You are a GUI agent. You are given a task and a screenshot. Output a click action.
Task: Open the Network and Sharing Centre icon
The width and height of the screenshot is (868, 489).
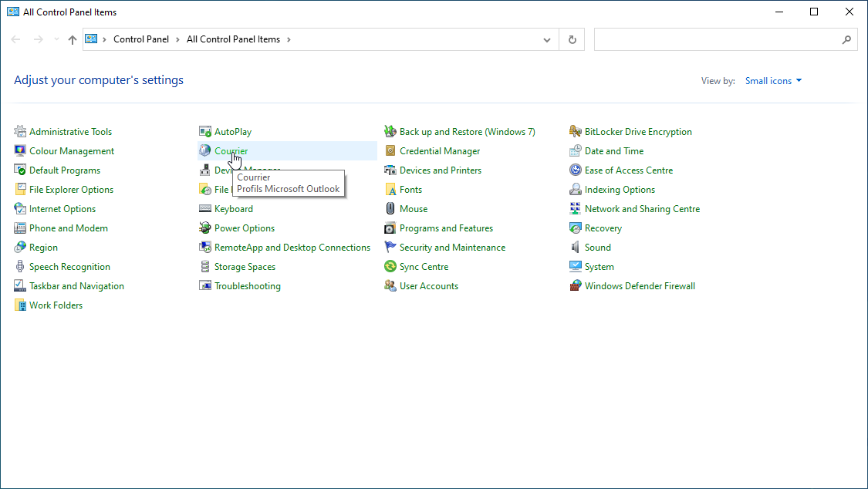point(576,209)
